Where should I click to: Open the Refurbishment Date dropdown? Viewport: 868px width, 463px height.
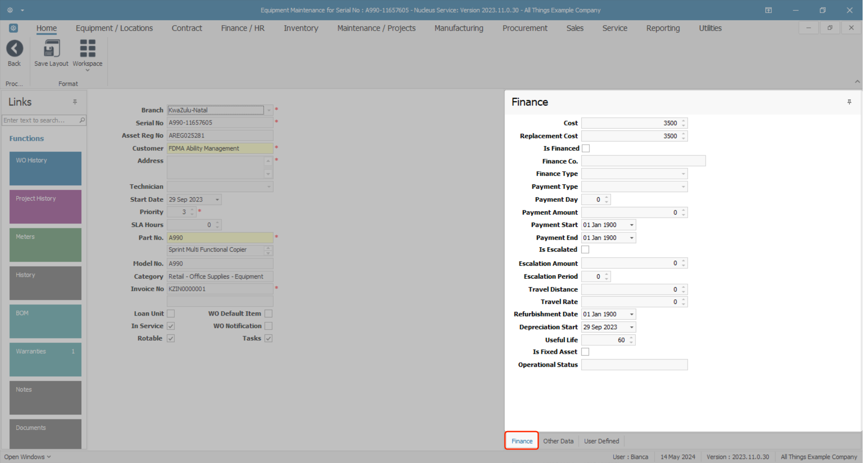[x=632, y=314]
